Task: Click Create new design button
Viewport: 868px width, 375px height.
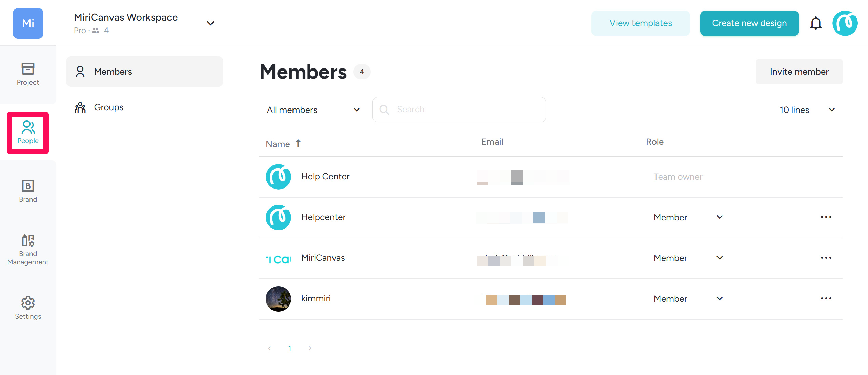Action: pos(749,23)
